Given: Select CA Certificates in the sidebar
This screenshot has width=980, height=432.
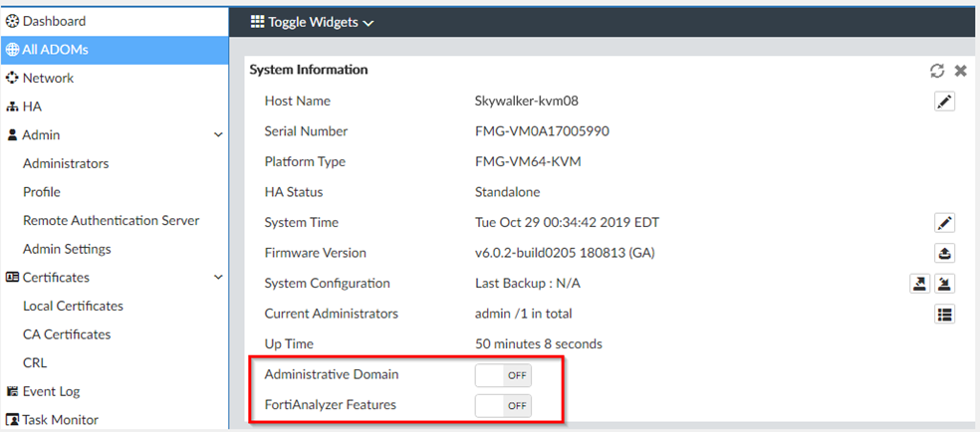Looking at the screenshot, I should (67, 334).
